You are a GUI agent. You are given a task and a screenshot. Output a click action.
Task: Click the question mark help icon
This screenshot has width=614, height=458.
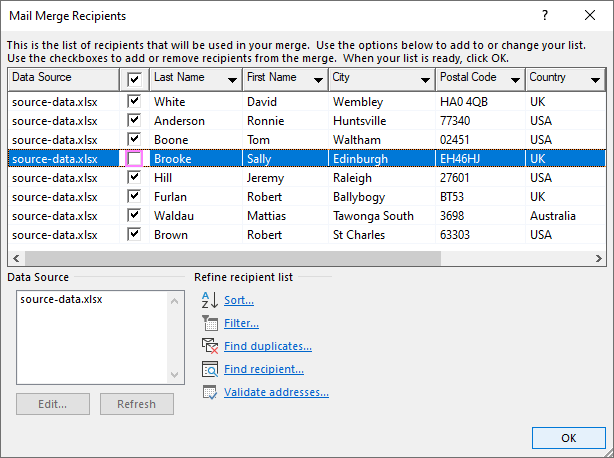tap(545, 16)
